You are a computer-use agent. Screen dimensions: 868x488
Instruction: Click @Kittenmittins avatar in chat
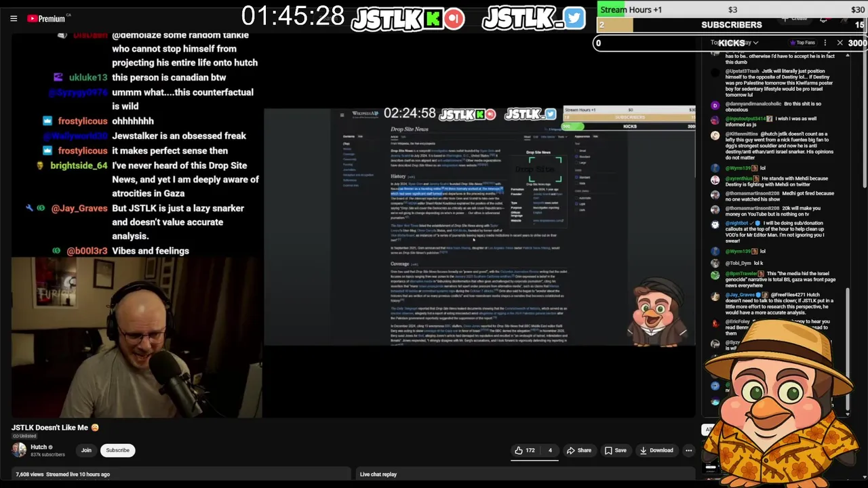715,135
